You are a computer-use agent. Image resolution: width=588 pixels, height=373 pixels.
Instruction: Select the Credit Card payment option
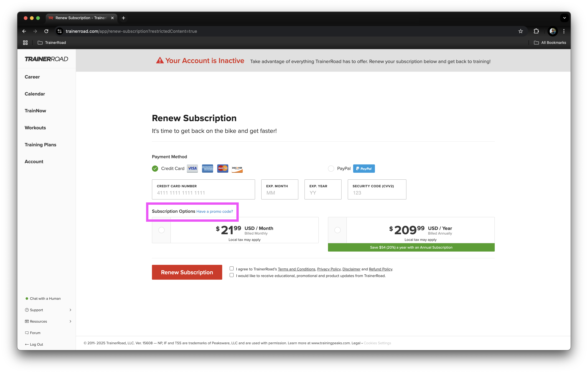pyautogui.click(x=155, y=168)
